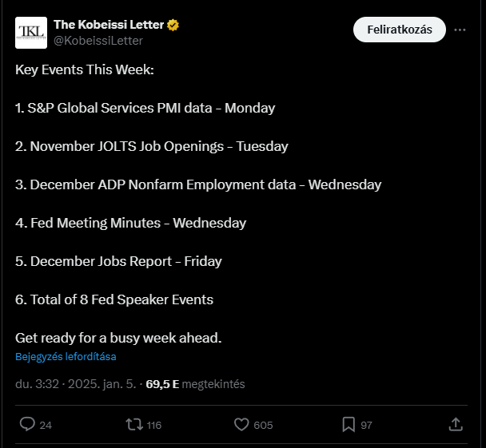486x448 pixels.
Task: Click the 605 likes count
Action: click(263, 426)
